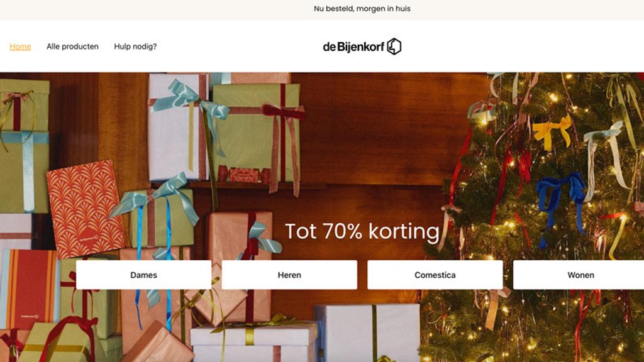Click the yellow bow on the Christmas tree
644x362 pixels.
click(x=552, y=131)
